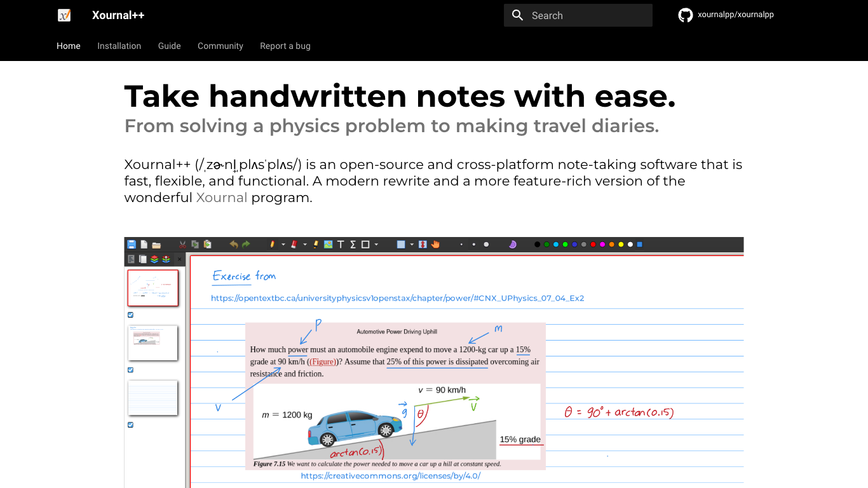
Task: Switch to the Community tab
Action: tap(220, 46)
